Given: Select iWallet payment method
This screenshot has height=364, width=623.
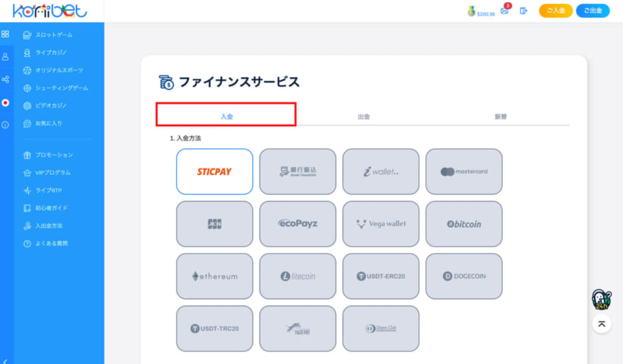Looking at the screenshot, I should point(381,172).
